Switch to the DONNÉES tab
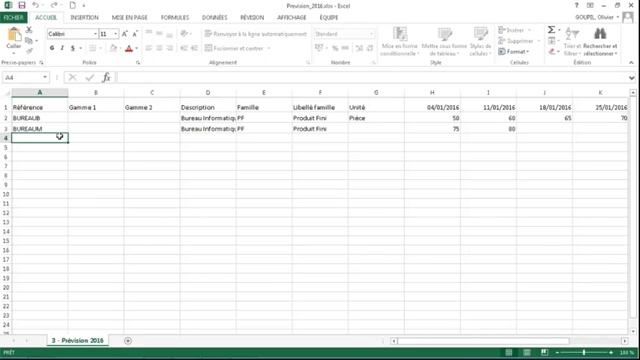 click(x=214, y=18)
